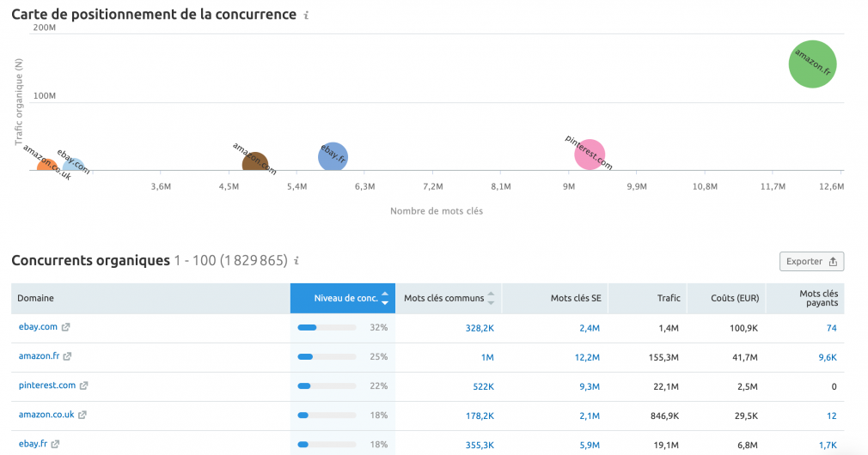The image size is (868, 455).
Task: Open the amazon.fr domain link in the table
Action: (x=39, y=356)
